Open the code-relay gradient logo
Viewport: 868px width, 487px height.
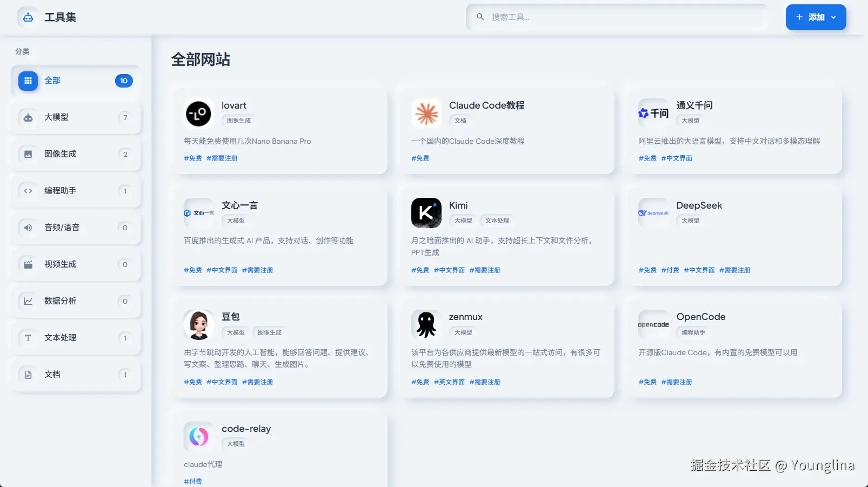click(199, 437)
